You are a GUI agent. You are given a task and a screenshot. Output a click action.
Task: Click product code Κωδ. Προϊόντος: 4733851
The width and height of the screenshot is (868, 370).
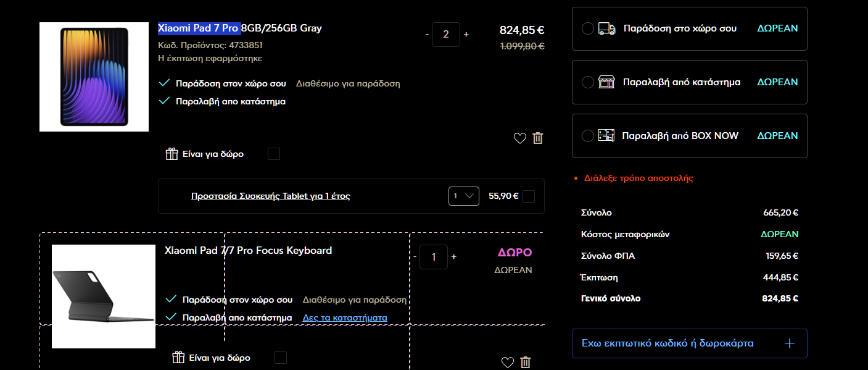tap(210, 45)
